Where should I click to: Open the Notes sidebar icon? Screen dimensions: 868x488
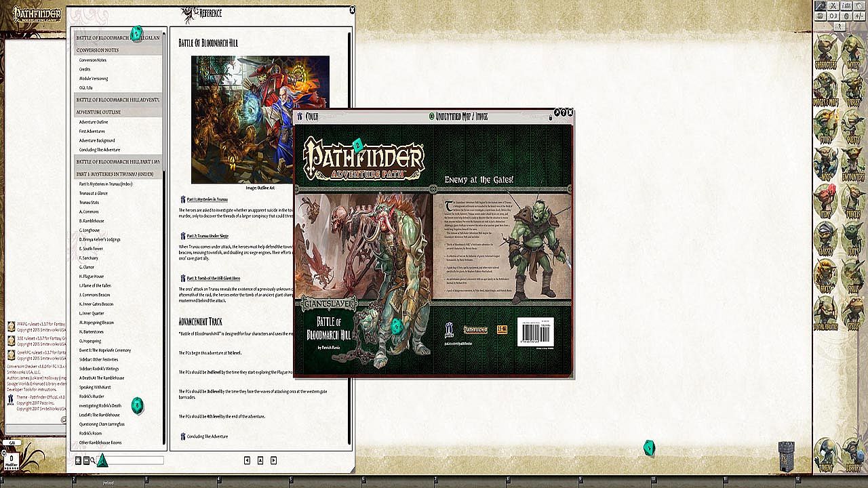pyautogui.click(x=853, y=51)
